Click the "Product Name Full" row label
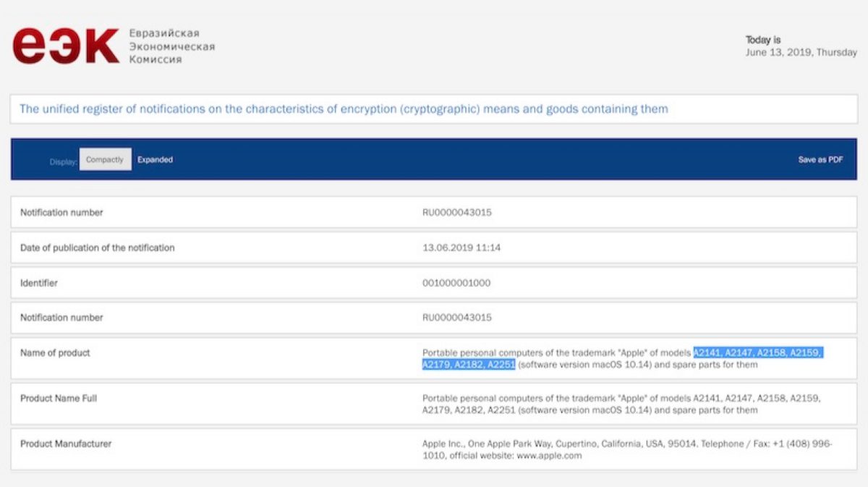The image size is (868, 487). point(59,399)
